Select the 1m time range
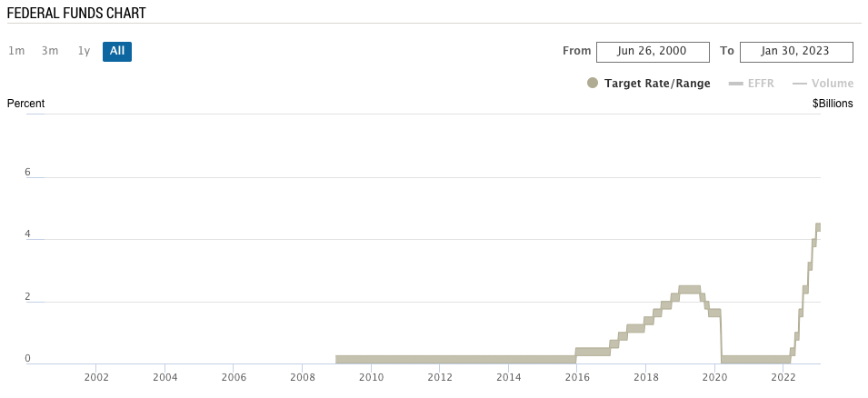Screen dimensions: 868x398 (x=16, y=51)
